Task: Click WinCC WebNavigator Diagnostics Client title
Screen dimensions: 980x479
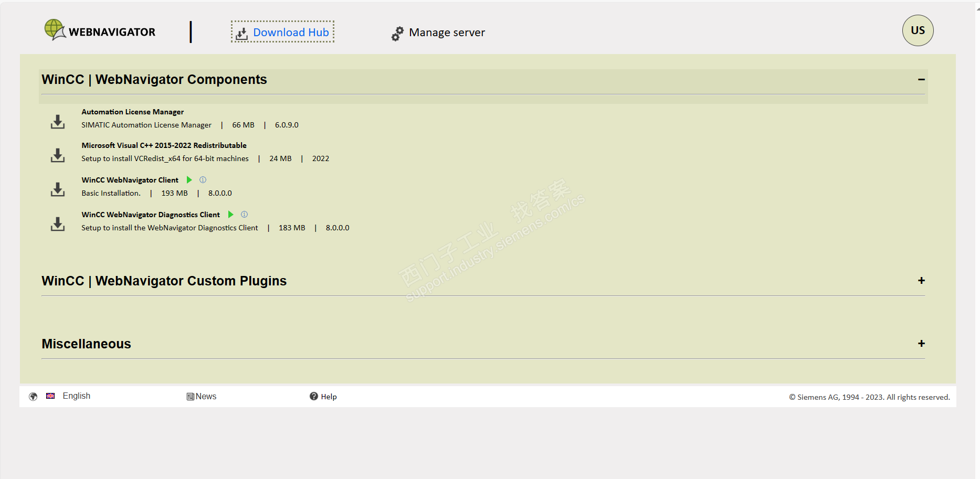Action: [151, 215]
